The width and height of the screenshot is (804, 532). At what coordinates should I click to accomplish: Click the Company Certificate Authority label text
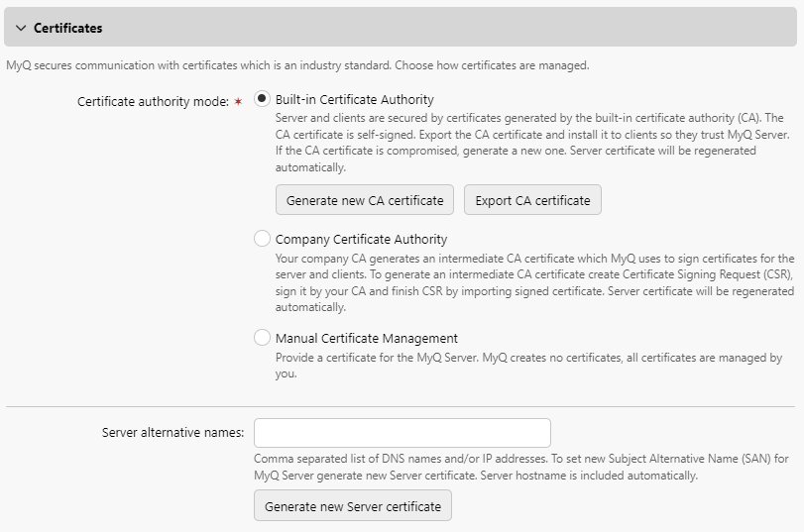(361, 239)
